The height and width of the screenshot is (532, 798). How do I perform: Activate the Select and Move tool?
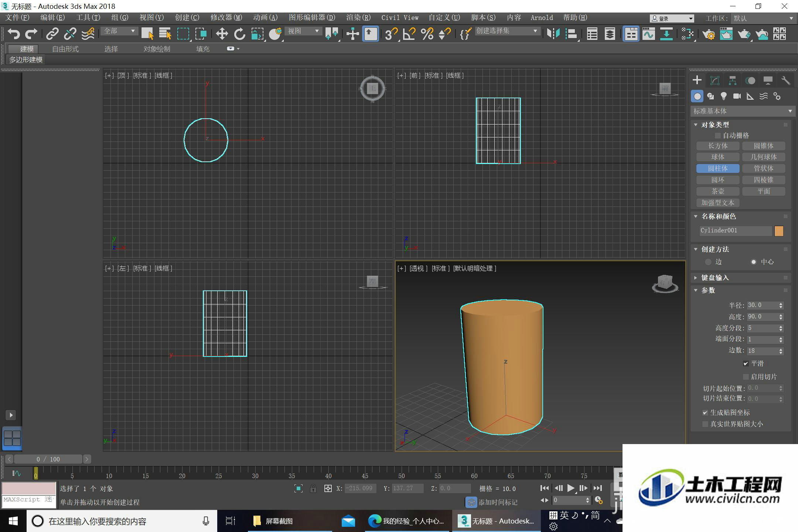coord(222,34)
